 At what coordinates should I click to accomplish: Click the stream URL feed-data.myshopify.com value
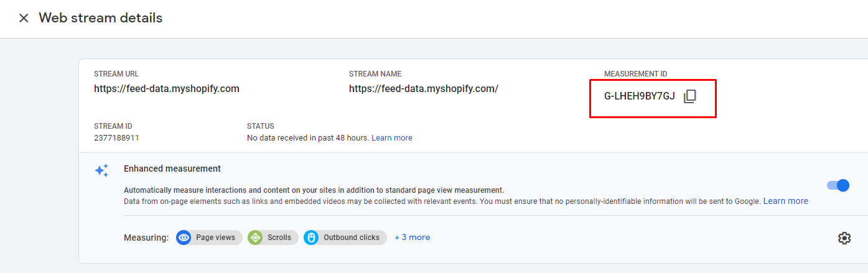(x=167, y=89)
